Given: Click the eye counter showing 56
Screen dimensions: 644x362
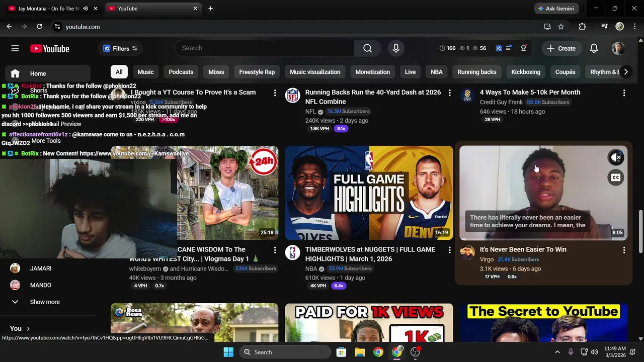Looking at the screenshot, I should point(479,48).
